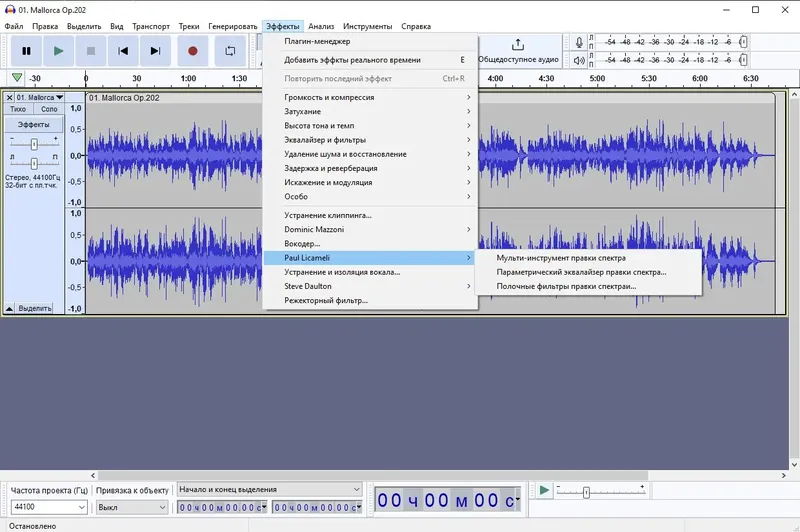Image resolution: width=800 pixels, height=532 pixels.
Task: Click the Pause button in transport toolbar
Action: pos(26,51)
